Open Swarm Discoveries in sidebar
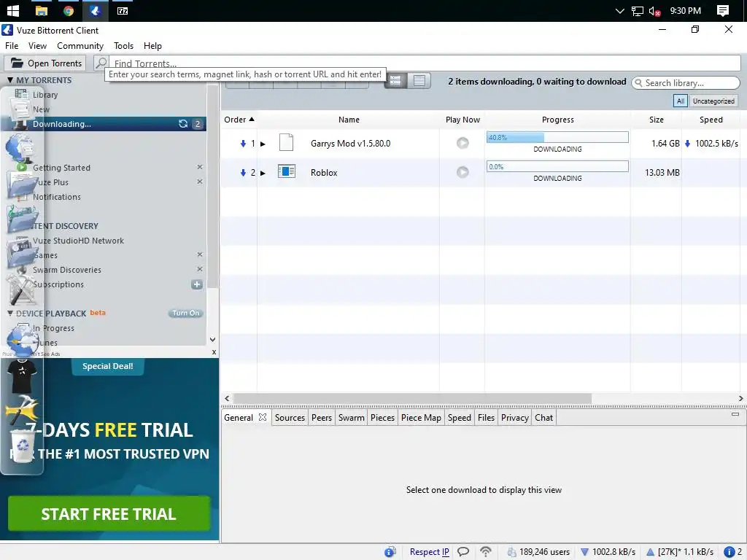Screen dimensions: 747x560 coord(66,270)
